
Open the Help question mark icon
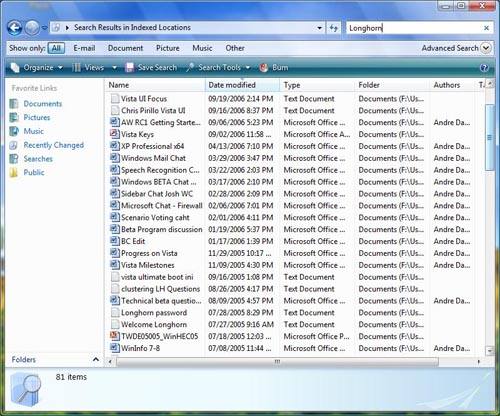[484, 68]
